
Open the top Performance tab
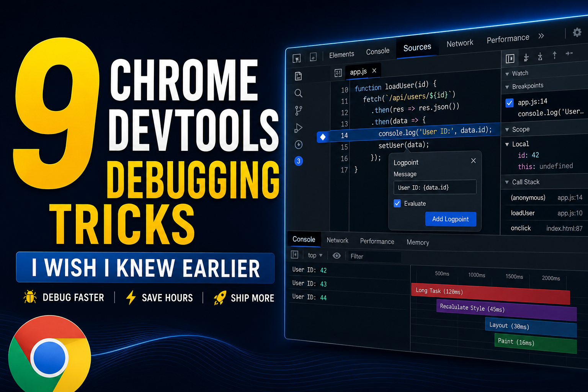(x=508, y=39)
